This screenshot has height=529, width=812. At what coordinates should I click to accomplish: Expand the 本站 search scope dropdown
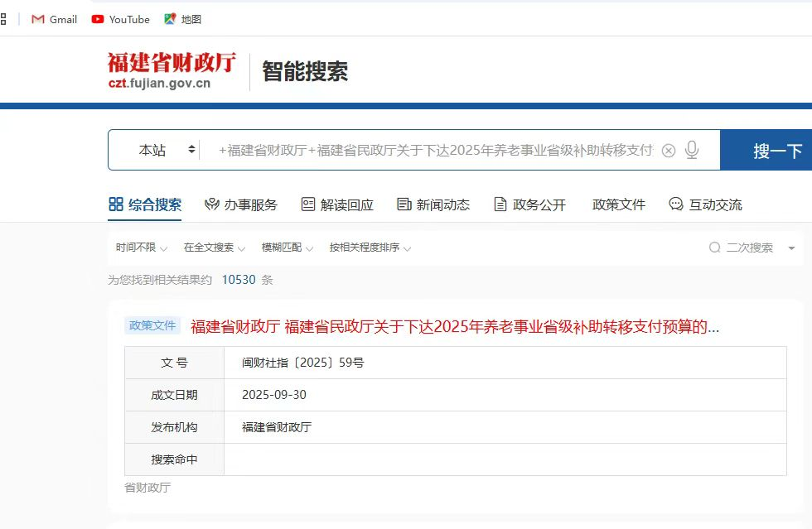[167, 150]
